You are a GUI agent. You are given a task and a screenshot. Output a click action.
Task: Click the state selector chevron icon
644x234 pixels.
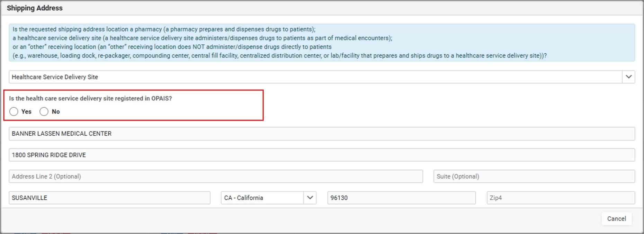(310, 198)
